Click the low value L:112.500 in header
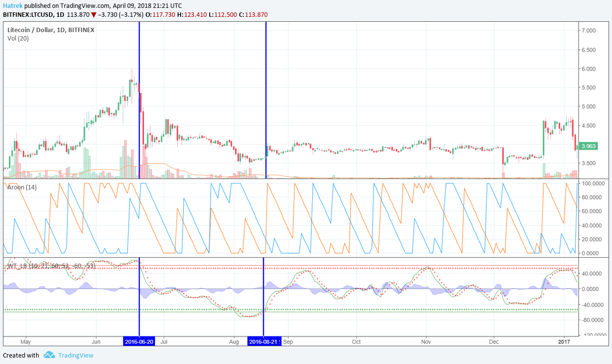Viewport: 612px width, 364px height. (x=223, y=15)
